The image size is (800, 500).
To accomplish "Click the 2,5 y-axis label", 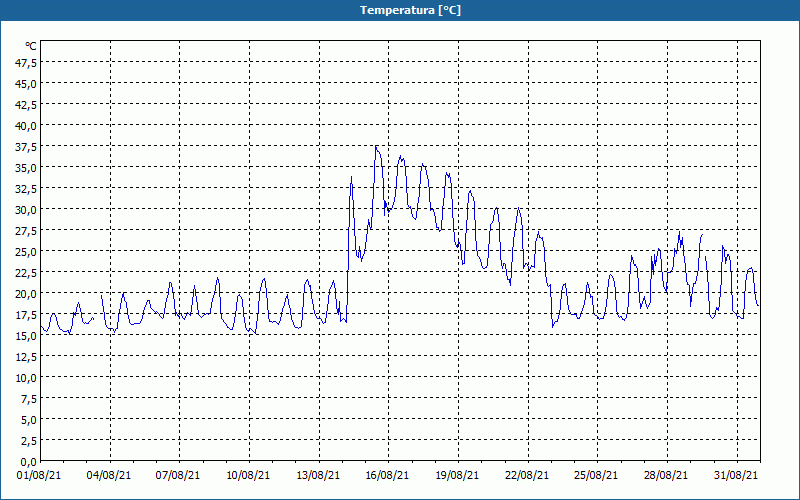I will (29, 441).
